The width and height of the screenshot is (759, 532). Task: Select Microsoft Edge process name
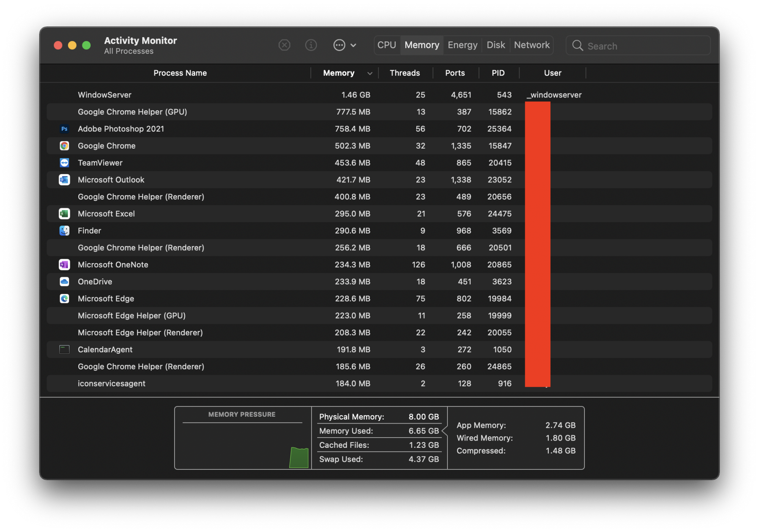tap(106, 298)
